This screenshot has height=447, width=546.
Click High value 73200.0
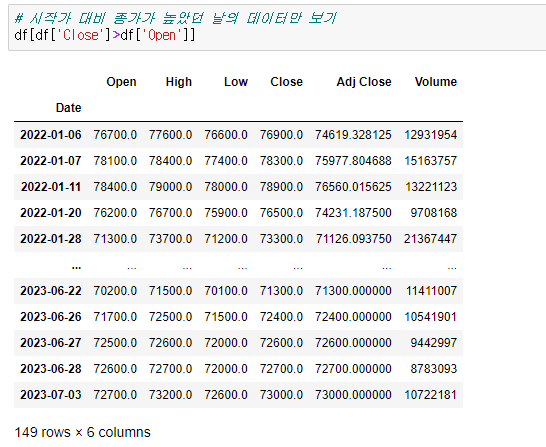point(170,395)
